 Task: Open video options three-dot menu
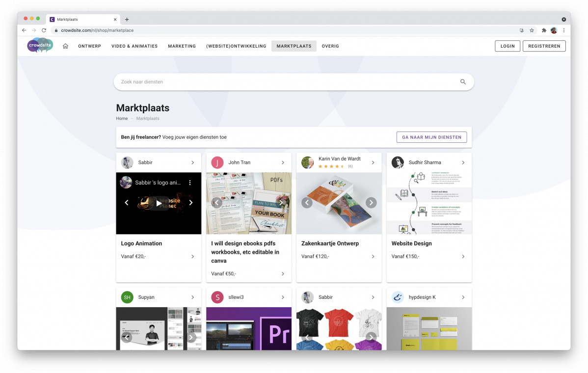190,183
